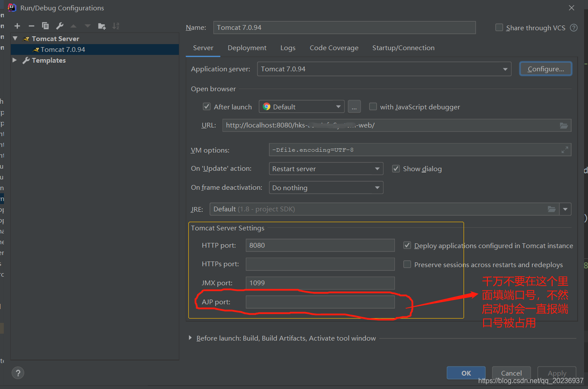Enable with JavaScript debugger checkbox
The width and height of the screenshot is (588, 389).
coord(373,107)
